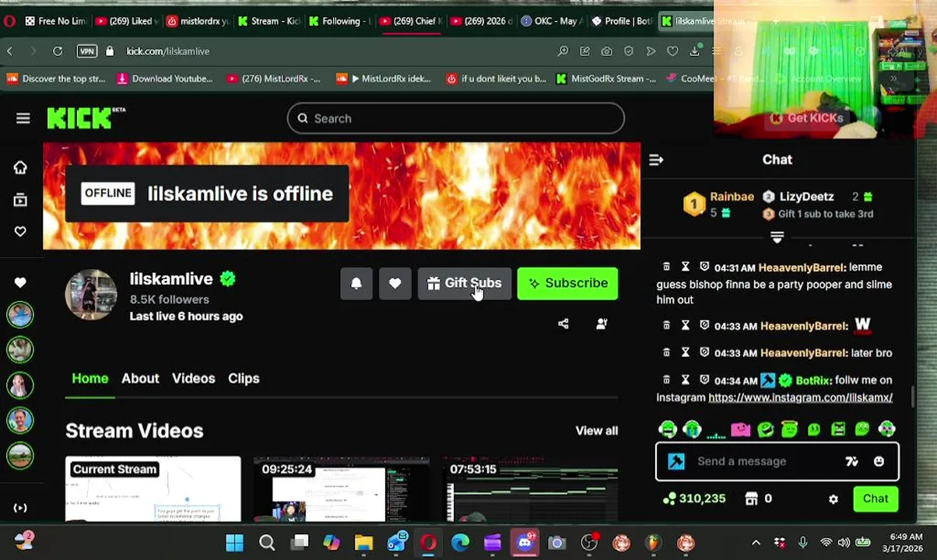
Task: Open chat identity badge in message box
Action: 676,461
